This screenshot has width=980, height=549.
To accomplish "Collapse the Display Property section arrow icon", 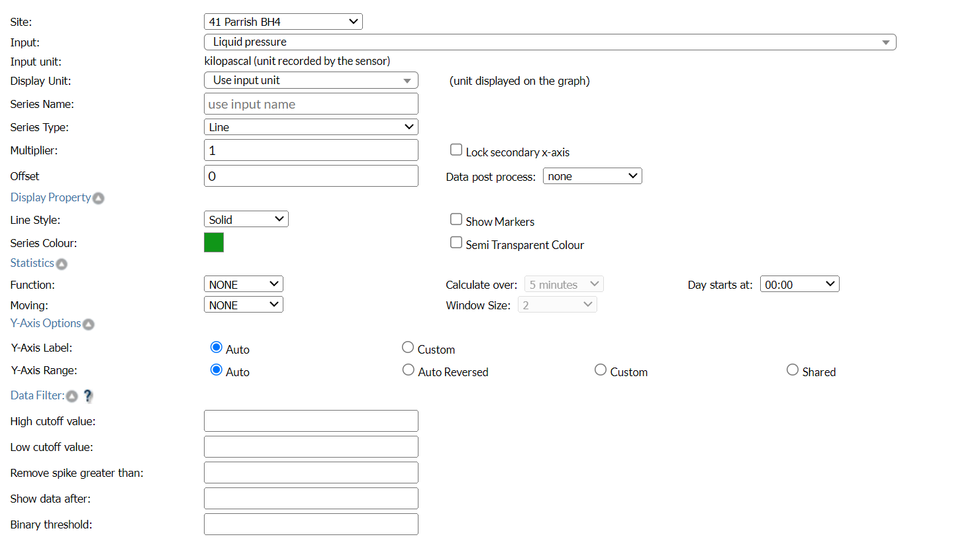I will coord(99,198).
